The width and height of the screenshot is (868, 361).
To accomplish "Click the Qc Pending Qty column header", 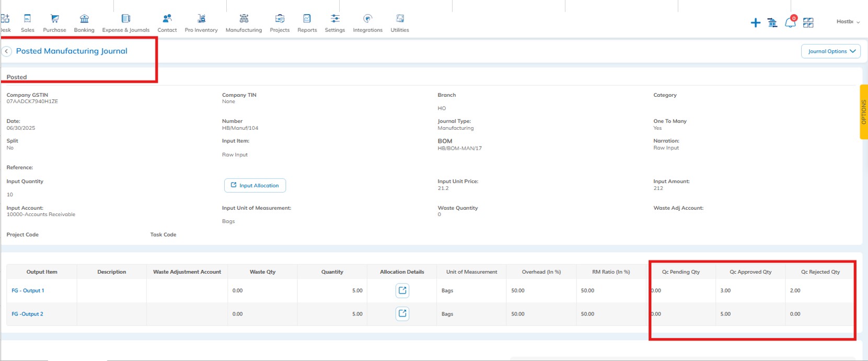I will click(681, 272).
